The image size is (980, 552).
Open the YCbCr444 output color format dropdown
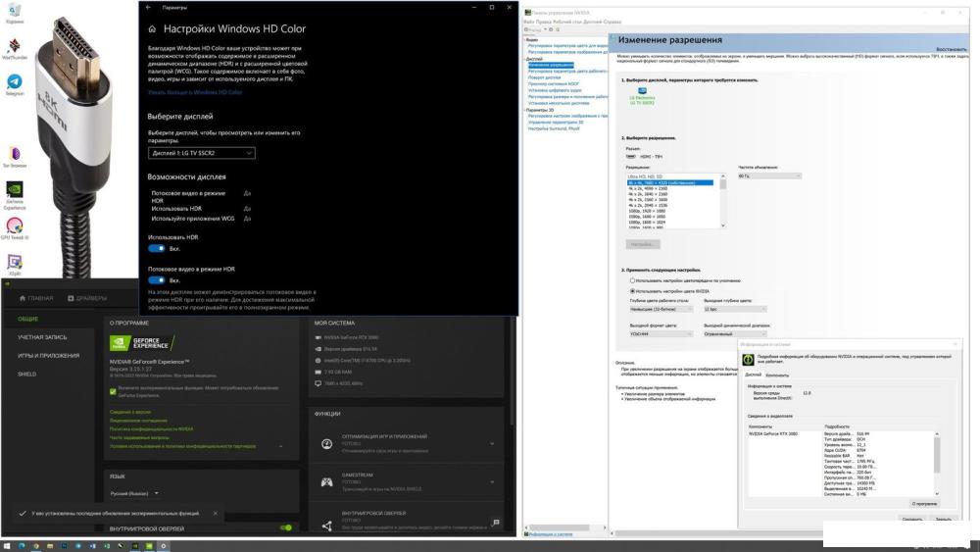point(661,333)
